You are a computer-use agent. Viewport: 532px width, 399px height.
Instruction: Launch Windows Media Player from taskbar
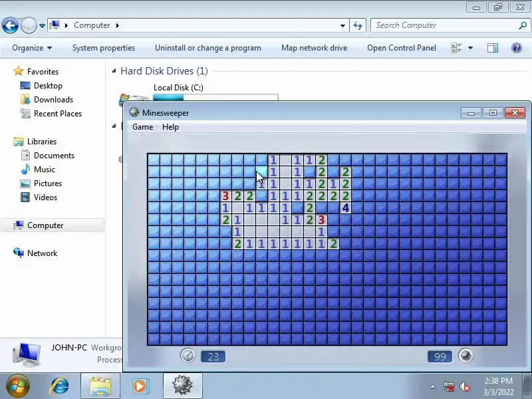[x=140, y=386]
